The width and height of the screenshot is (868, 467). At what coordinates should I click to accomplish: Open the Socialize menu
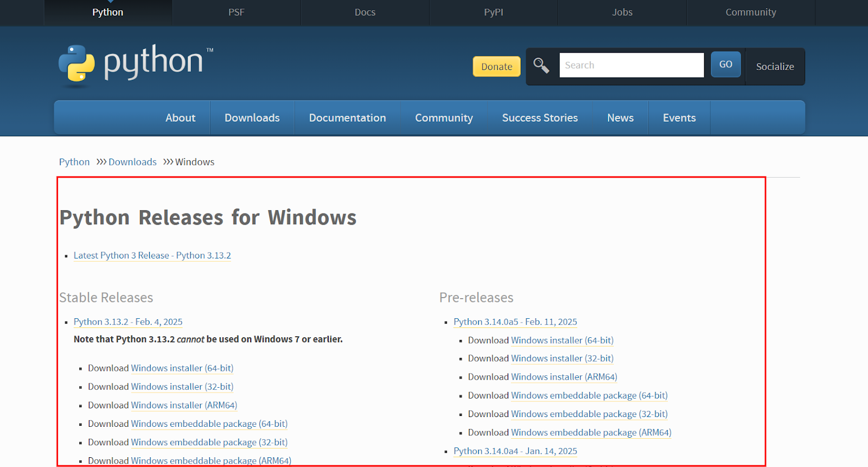(775, 66)
